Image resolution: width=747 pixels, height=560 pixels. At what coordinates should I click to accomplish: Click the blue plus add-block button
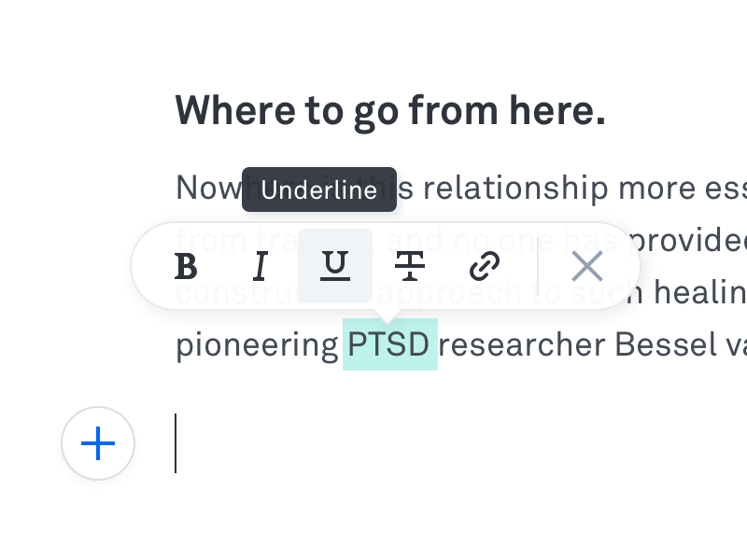point(98,443)
